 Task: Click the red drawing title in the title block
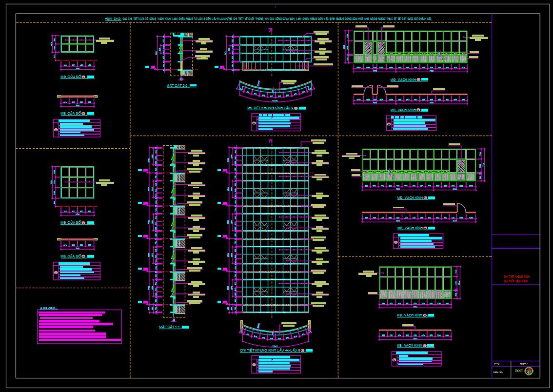tap(516, 279)
